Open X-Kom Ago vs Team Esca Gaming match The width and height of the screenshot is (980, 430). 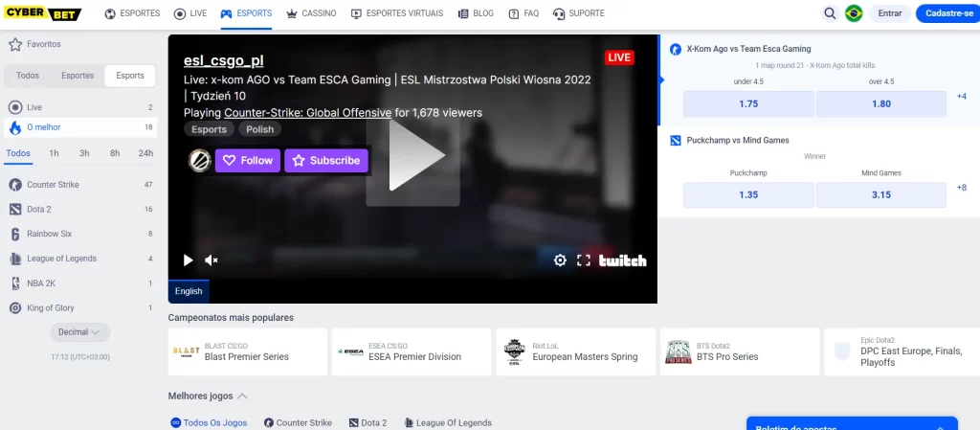click(x=748, y=49)
